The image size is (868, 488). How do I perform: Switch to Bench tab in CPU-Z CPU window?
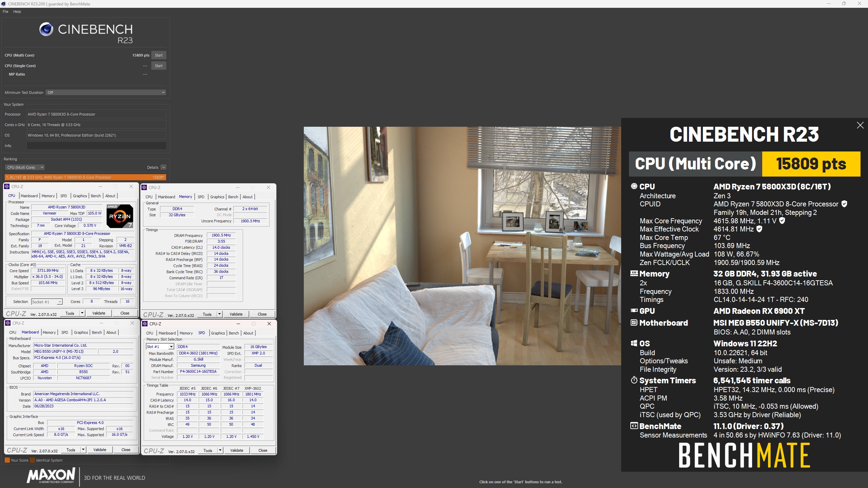tap(96, 196)
